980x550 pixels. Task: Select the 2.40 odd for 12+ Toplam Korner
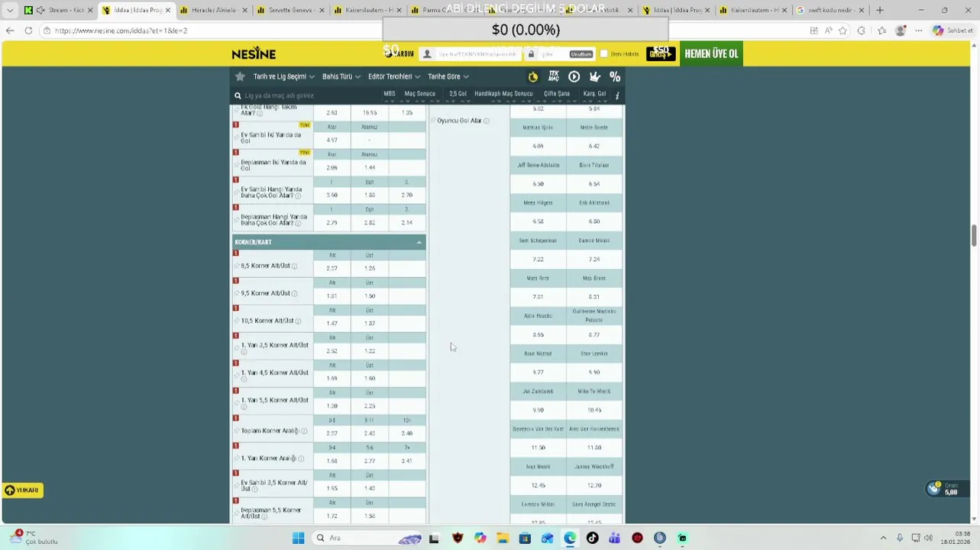pyautogui.click(x=406, y=433)
